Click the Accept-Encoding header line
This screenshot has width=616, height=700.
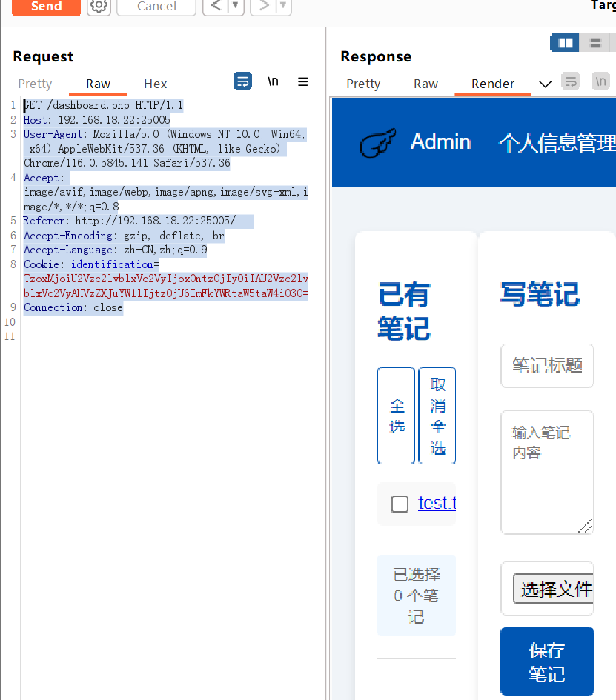click(124, 236)
